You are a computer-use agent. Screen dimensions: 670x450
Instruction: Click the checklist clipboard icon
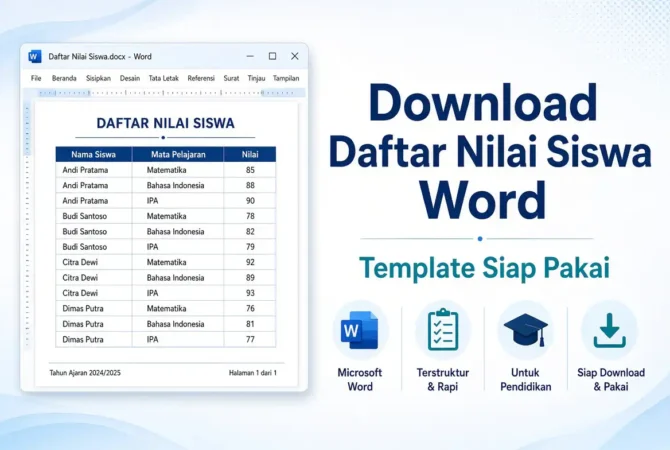(x=443, y=329)
